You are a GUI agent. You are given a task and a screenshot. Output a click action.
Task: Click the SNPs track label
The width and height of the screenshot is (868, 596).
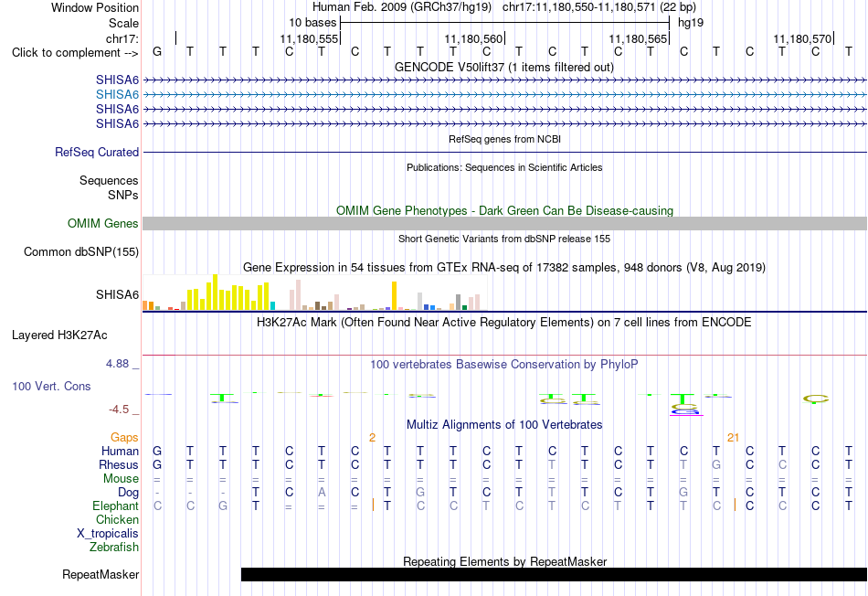click(x=123, y=195)
